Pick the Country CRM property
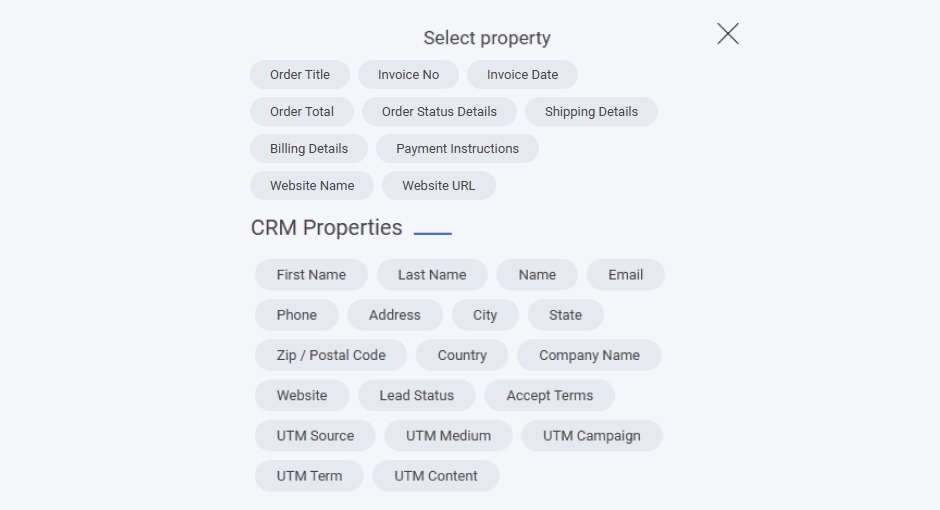Screen dimensions: 940x510 point(462,355)
